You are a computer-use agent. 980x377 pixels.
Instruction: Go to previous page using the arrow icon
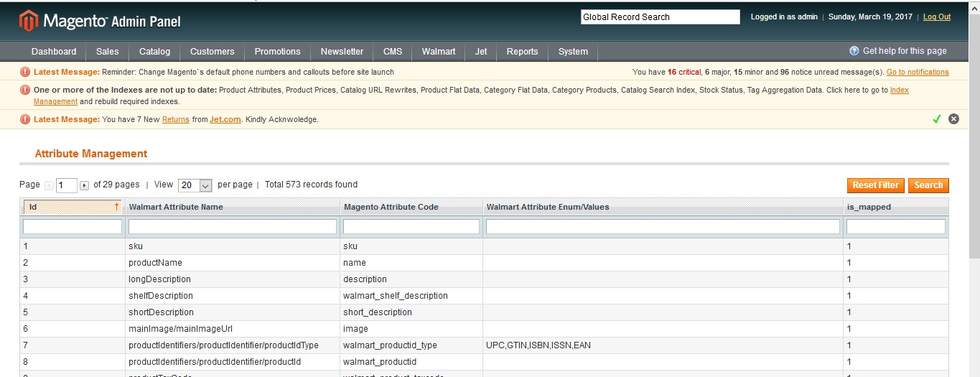(x=50, y=185)
